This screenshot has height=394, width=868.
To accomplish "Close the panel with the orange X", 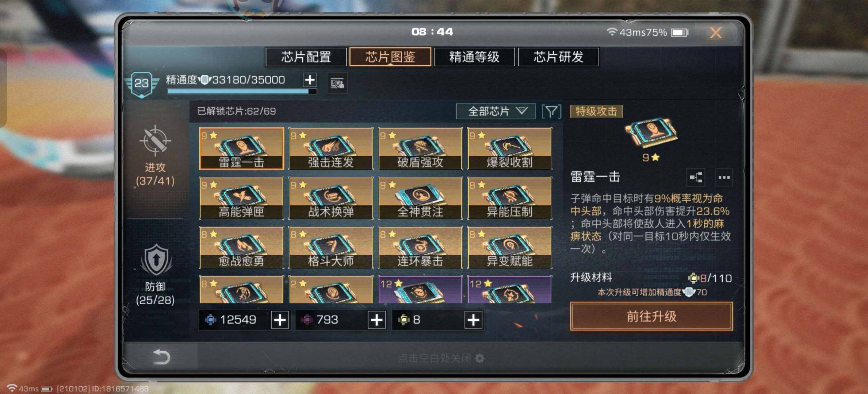I will [x=716, y=33].
